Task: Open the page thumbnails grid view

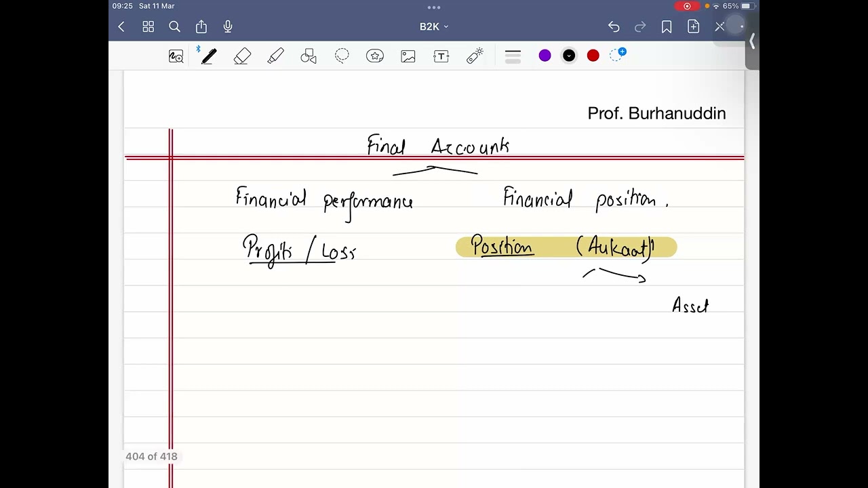Action: (148, 26)
